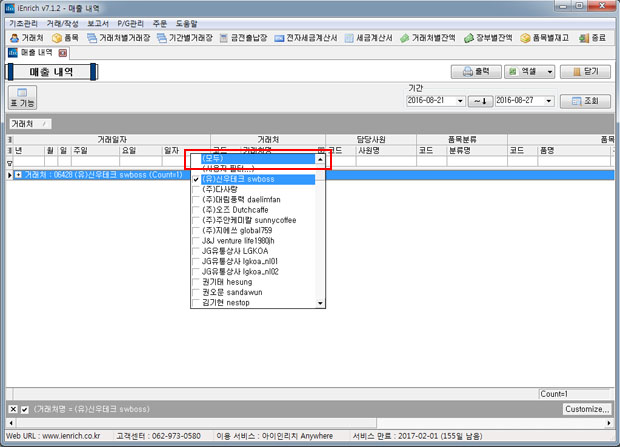620x447 pixels.
Task: Click the 품목 toolbar icon
Action: tap(65, 38)
